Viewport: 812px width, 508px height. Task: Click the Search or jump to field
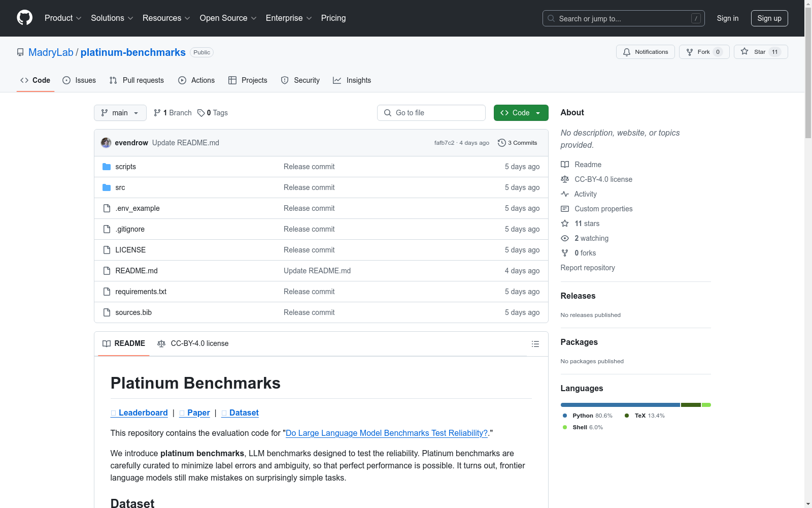tap(623, 18)
